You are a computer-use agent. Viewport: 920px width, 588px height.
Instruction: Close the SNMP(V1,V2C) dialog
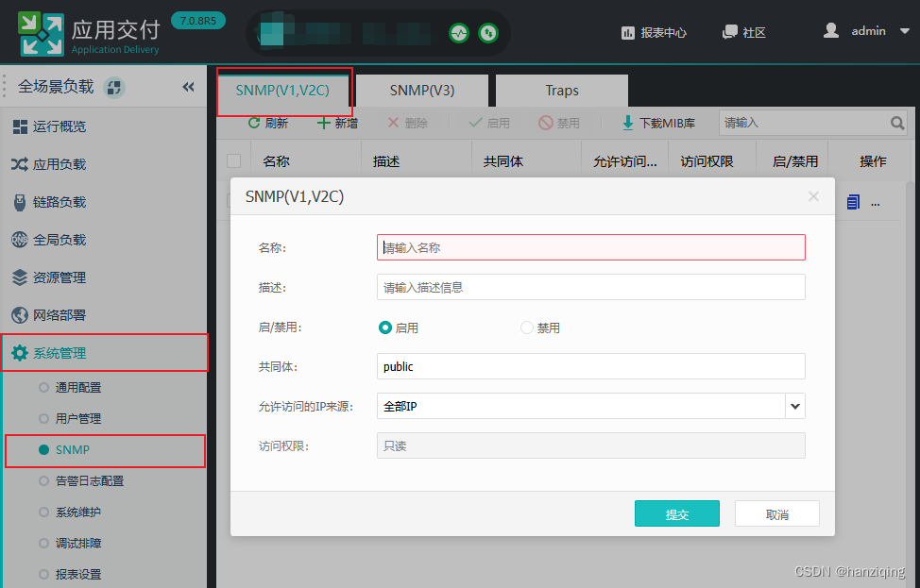pyautogui.click(x=813, y=196)
